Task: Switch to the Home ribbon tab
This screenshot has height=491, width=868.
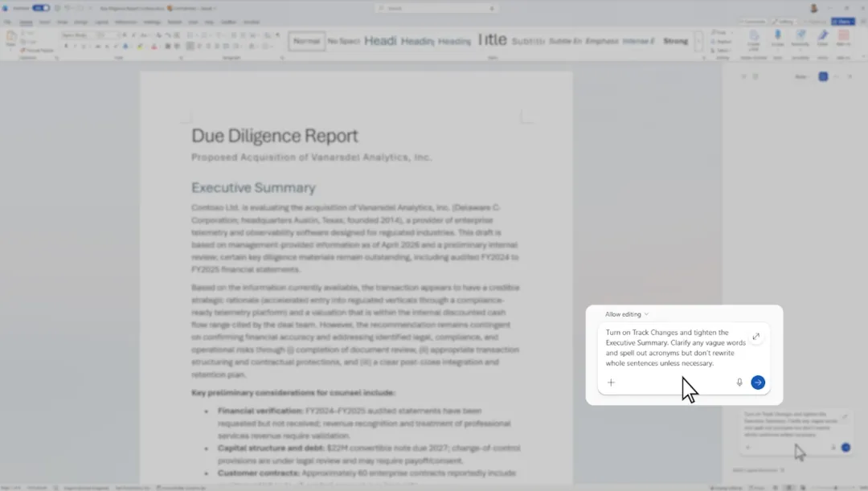Action: pos(26,23)
